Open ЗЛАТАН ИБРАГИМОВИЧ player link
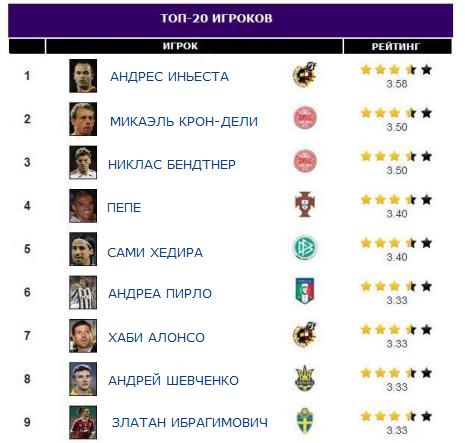 click(x=190, y=422)
